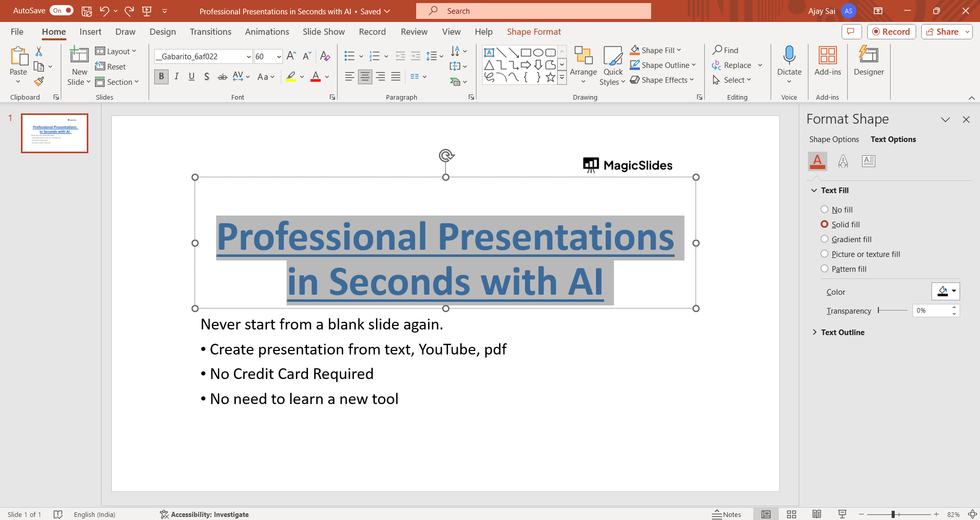This screenshot has height=520, width=980.
Task: Click the Format Painter brush icon
Action: pos(39,82)
